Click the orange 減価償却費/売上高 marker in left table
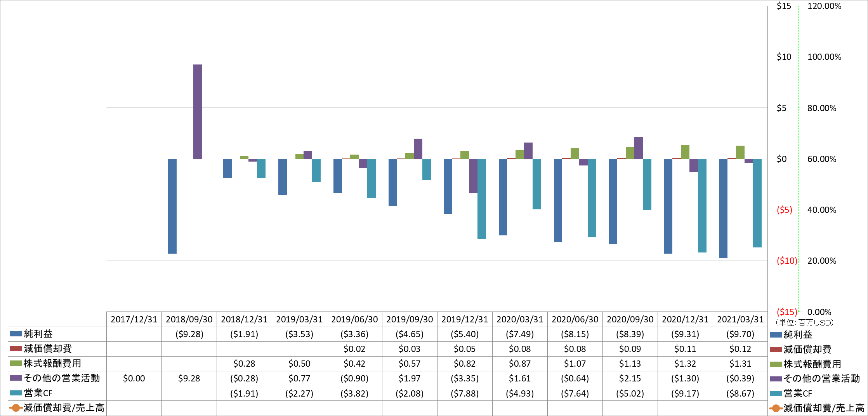Image resolution: width=868 pixels, height=416 pixels. 16,408
